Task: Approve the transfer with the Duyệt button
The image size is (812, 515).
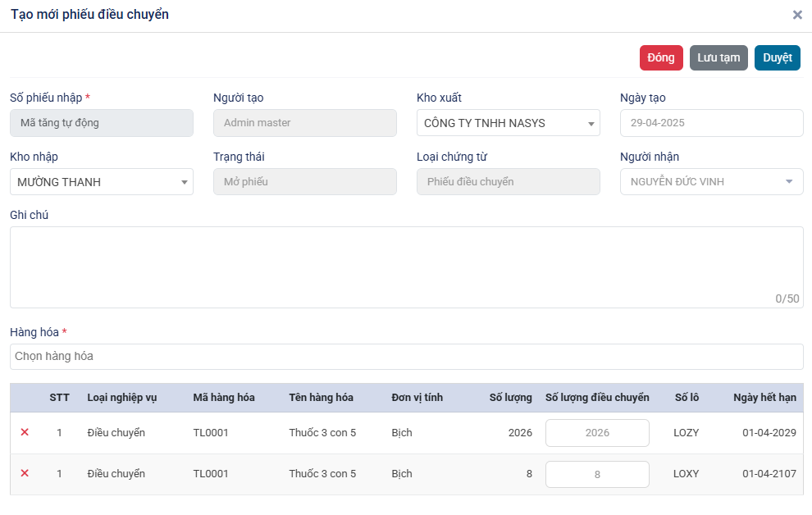Action: [x=778, y=58]
